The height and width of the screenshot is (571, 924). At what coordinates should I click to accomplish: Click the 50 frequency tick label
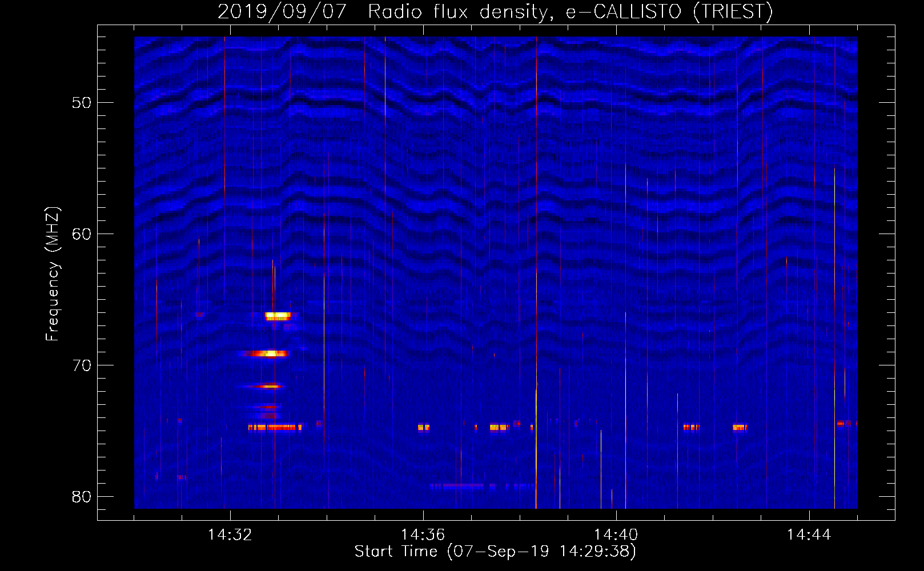pyautogui.click(x=82, y=103)
